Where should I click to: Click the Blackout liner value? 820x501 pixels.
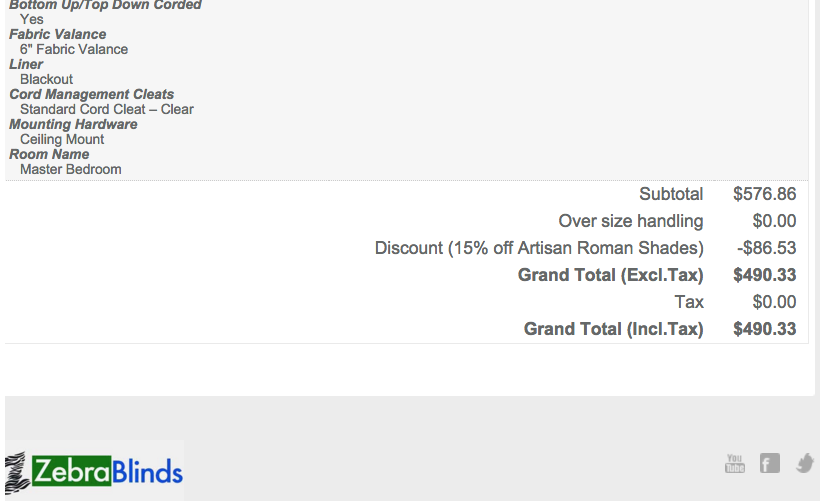pyautogui.click(x=46, y=79)
